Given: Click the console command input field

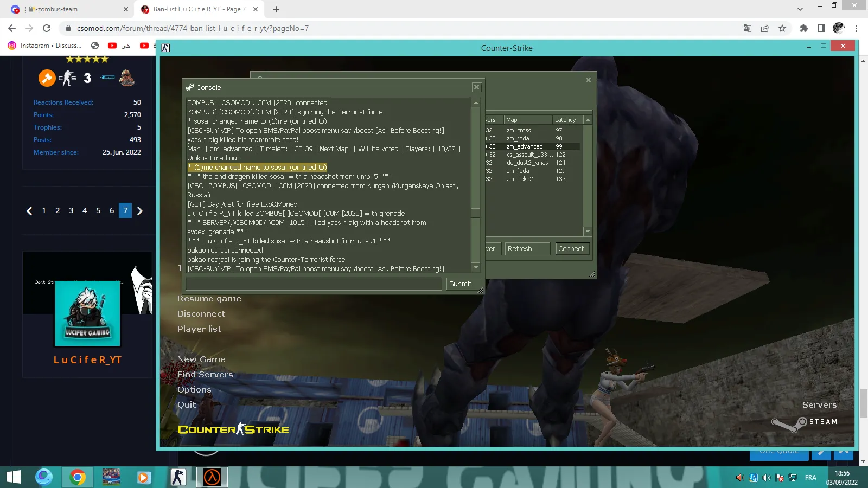Looking at the screenshot, I should (x=314, y=284).
